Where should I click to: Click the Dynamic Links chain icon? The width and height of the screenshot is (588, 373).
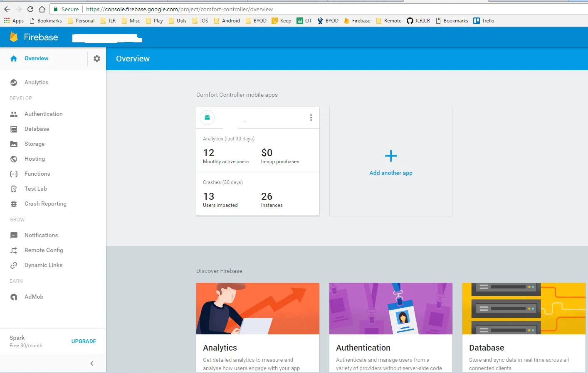pos(14,265)
